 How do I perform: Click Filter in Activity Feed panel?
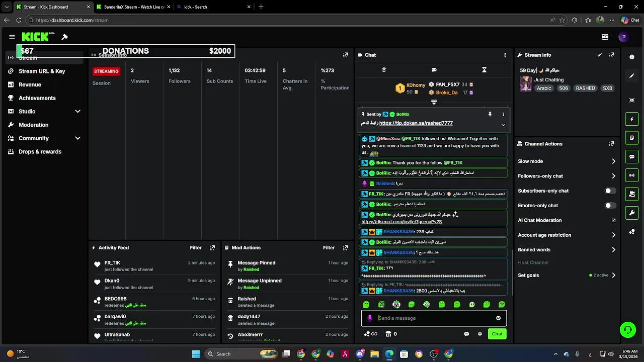click(x=196, y=248)
